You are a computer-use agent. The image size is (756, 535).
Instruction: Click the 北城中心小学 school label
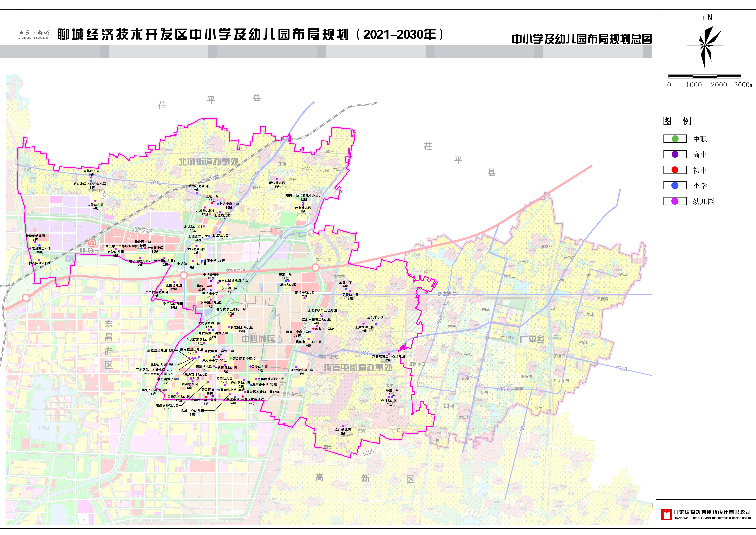tap(229, 204)
